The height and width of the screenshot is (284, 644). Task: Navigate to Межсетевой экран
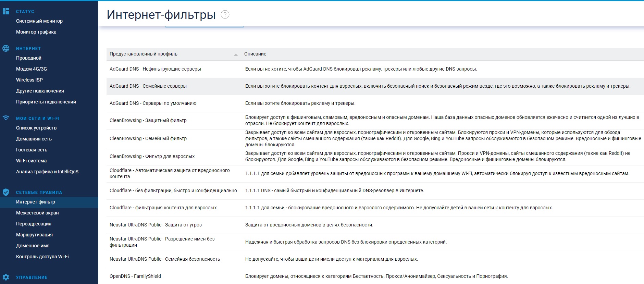point(37,213)
